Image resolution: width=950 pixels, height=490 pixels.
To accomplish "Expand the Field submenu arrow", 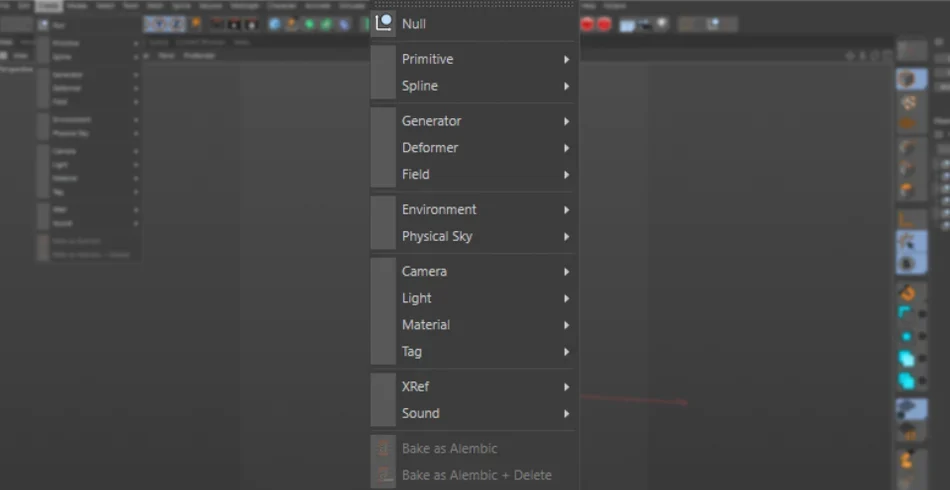I will (566, 174).
